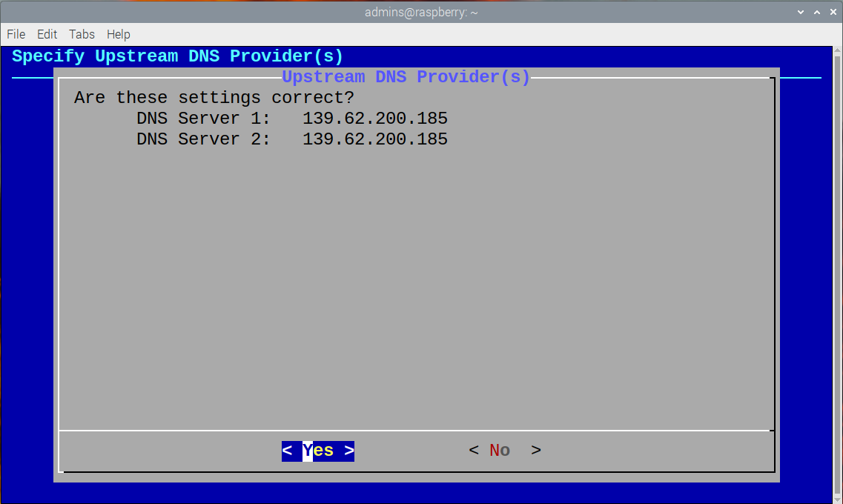
Task: Close the terminal window
Action: [x=833, y=12]
